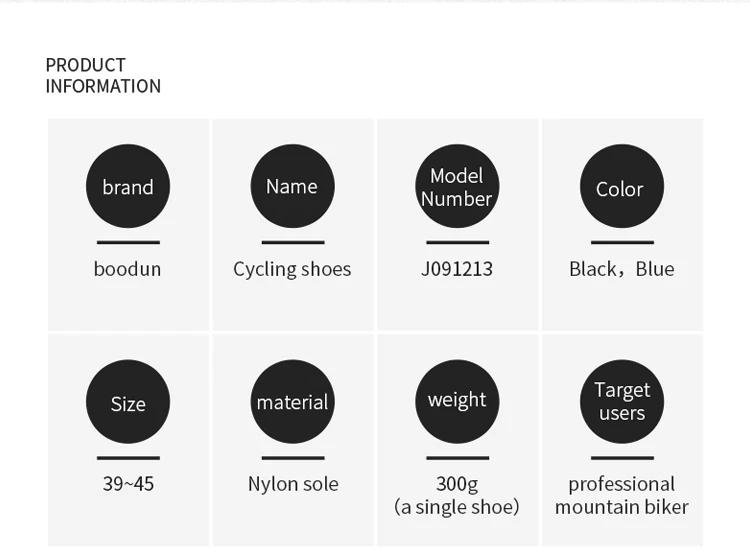Click the 'weight' circle badge
This screenshot has width=750, height=556.
457,401
